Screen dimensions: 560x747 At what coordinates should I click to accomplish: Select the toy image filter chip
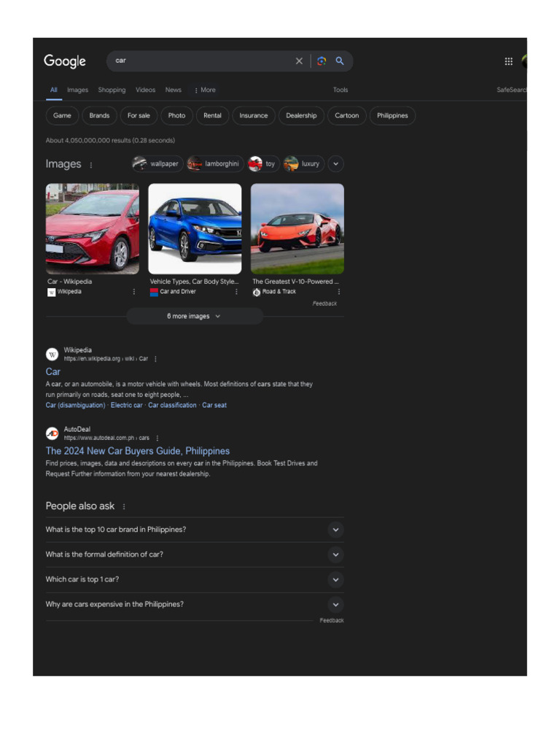coord(263,164)
